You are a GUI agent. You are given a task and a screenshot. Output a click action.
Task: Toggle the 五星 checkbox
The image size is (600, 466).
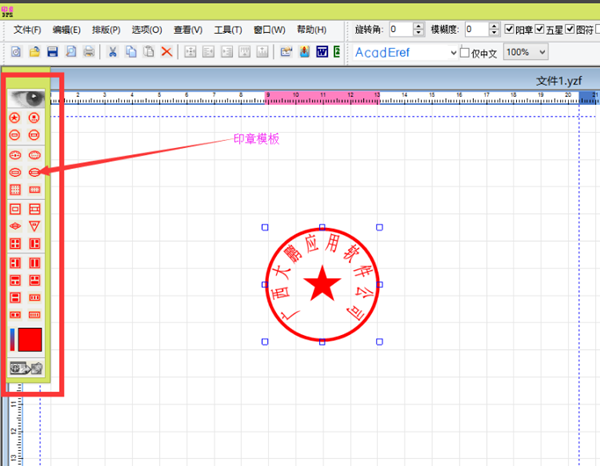(x=540, y=29)
